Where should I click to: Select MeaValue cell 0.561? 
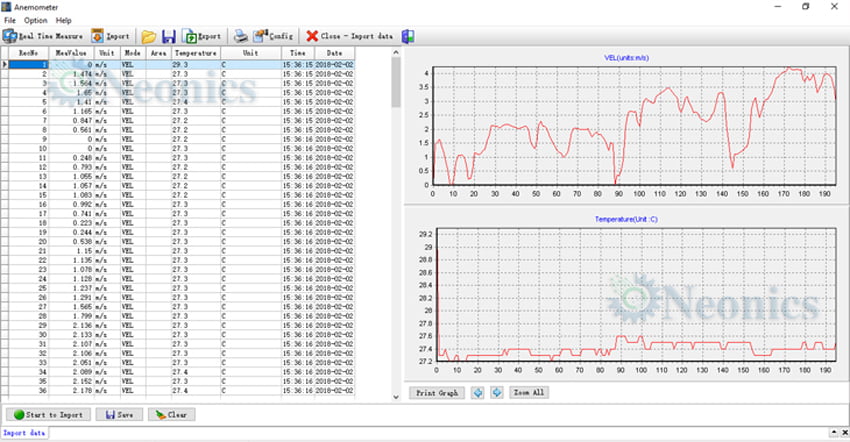[72, 130]
